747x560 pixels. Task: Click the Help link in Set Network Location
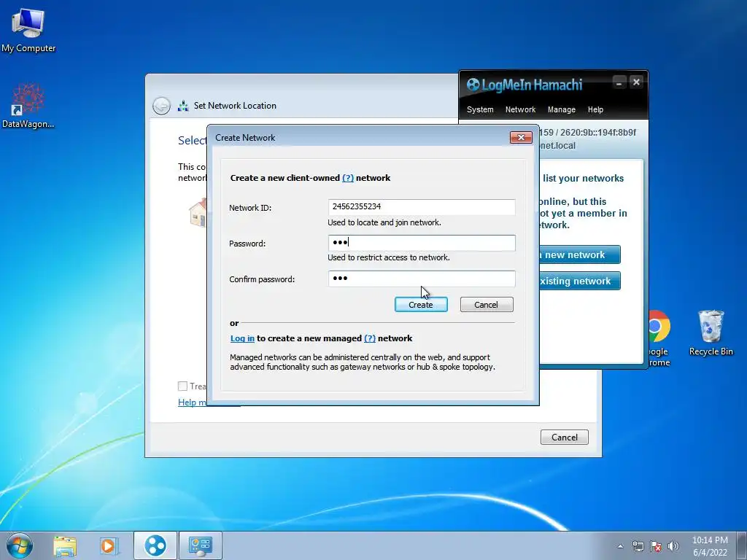click(193, 402)
